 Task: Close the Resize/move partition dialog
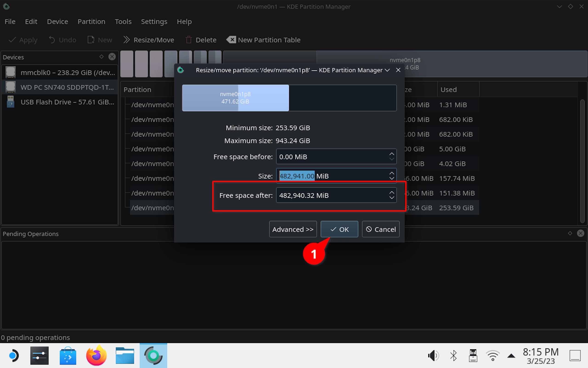click(398, 70)
